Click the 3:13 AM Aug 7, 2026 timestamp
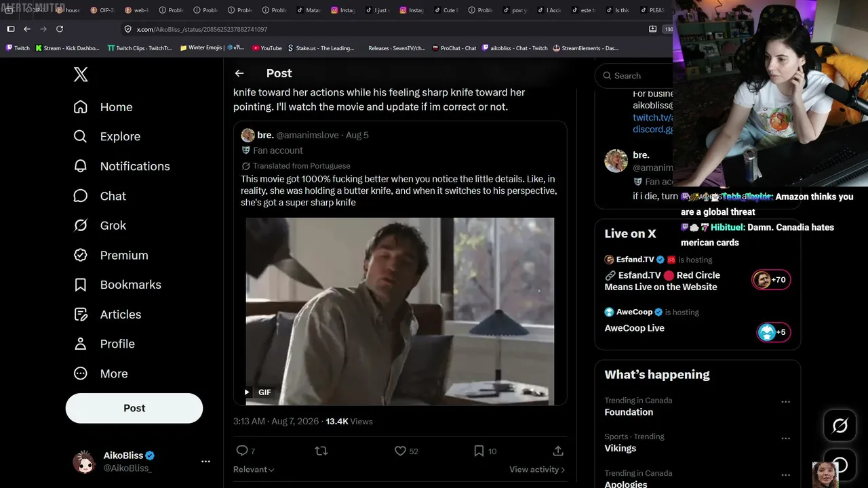 (276, 422)
